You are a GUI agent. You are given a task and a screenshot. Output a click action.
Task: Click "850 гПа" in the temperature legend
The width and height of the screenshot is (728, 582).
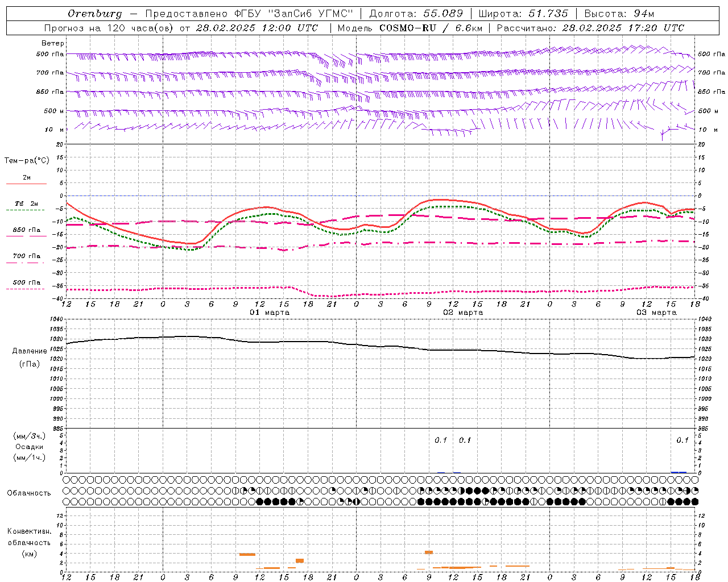(27, 230)
